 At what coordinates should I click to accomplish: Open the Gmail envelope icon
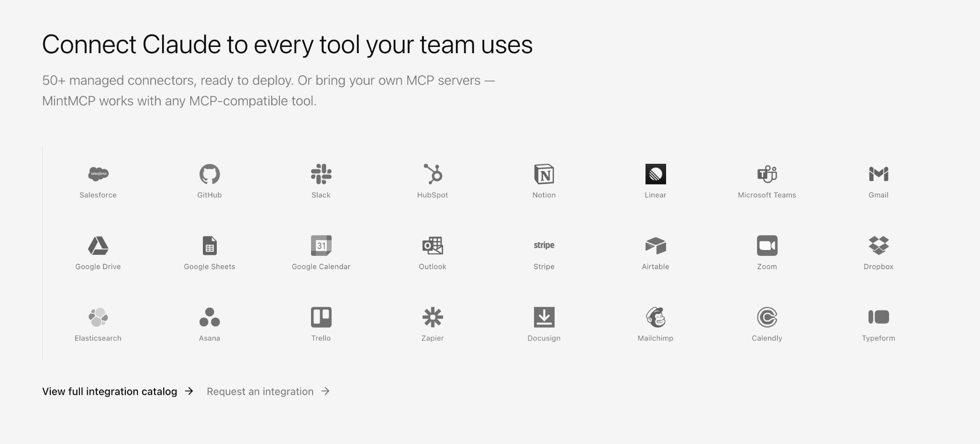tap(879, 174)
